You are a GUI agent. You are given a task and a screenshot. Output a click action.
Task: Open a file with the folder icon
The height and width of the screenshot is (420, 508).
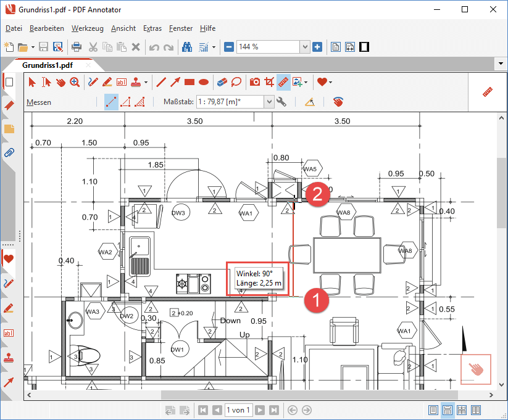pyautogui.click(x=22, y=47)
